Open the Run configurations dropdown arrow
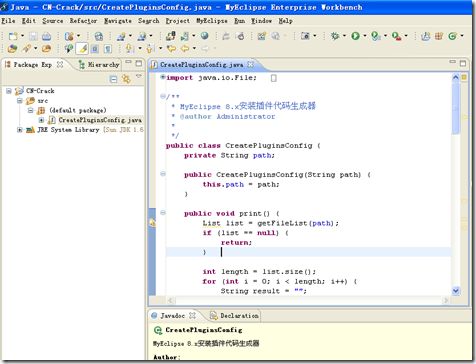The image size is (476, 364). pos(365,36)
